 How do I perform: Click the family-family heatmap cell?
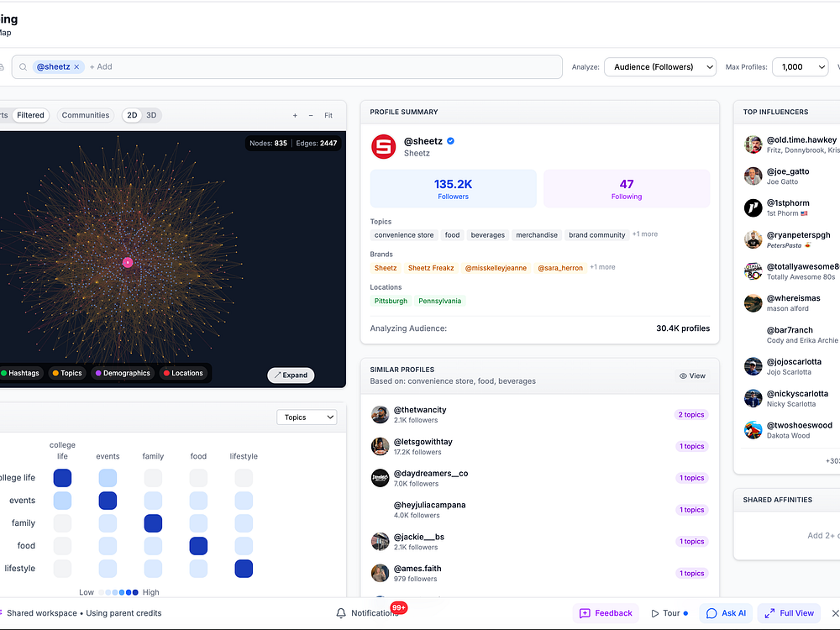click(x=153, y=523)
